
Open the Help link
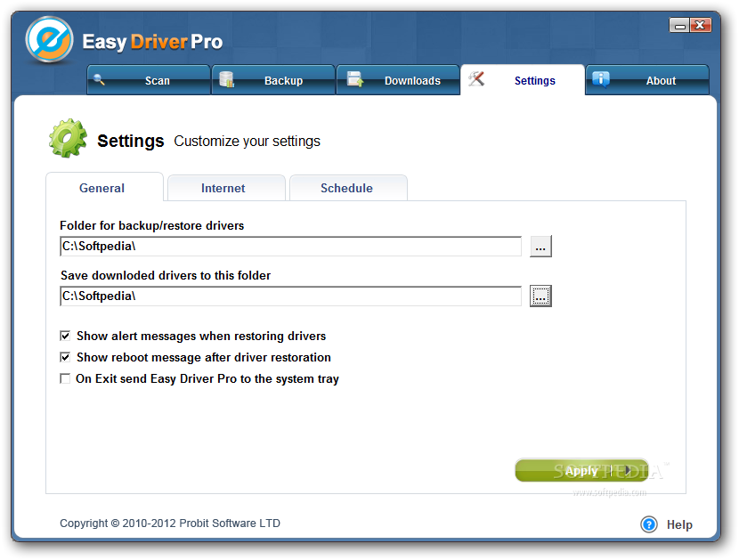(679, 524)
